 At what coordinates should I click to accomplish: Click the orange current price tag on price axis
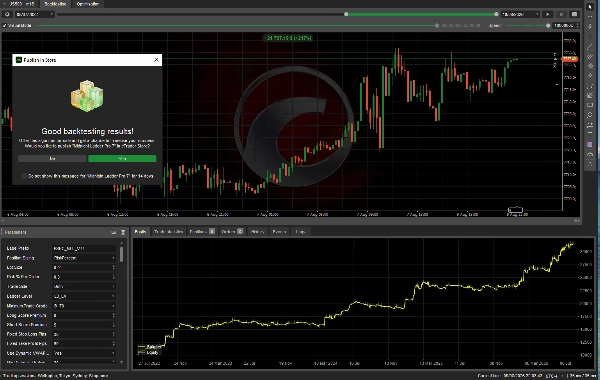569,59
